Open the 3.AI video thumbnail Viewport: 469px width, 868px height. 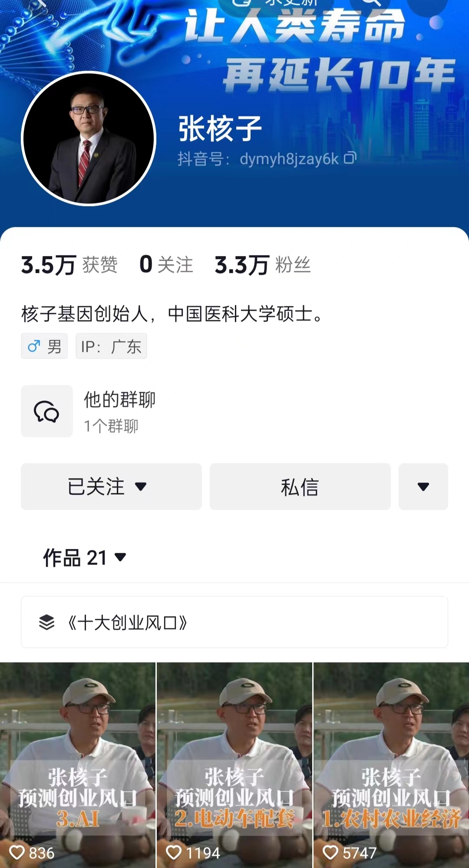point(78,765)
